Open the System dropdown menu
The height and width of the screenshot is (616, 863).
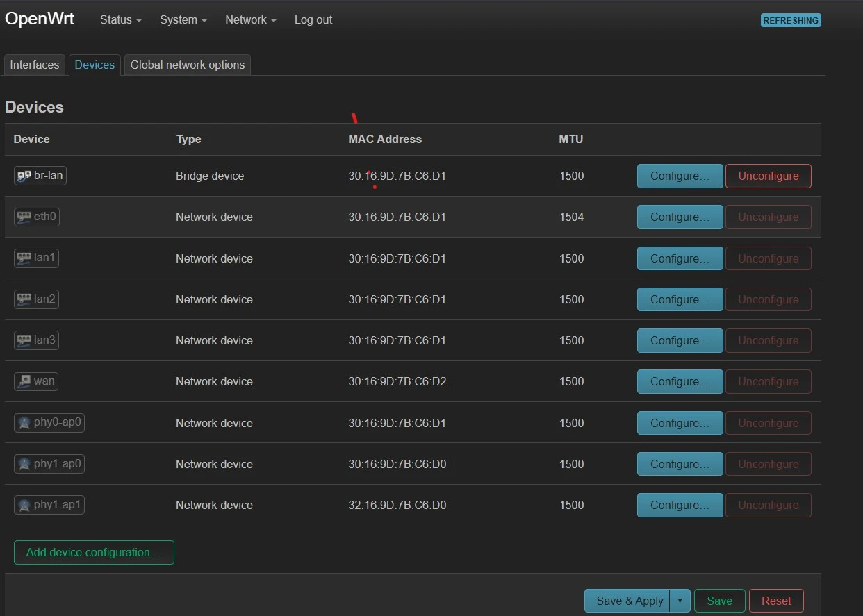[x=183, y=19]
